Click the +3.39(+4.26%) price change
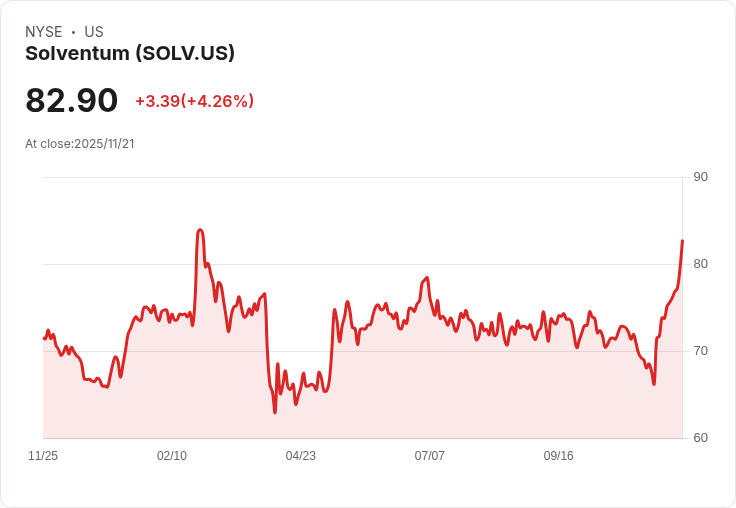The image size is (736, 508). (x=194, y=101)
